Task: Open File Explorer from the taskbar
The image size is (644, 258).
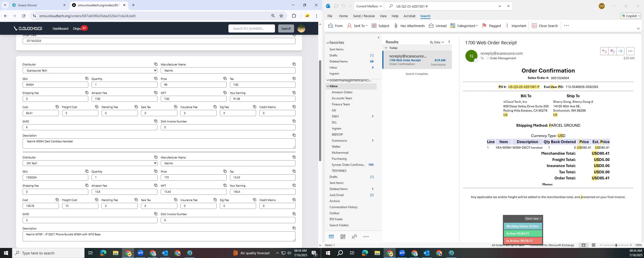Action: [x=115, y=253]
